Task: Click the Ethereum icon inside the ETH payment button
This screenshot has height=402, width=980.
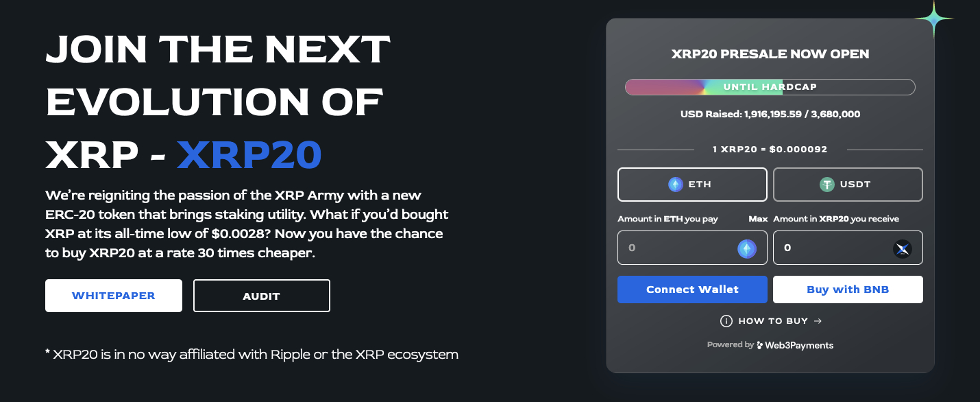Action: [x=676, y=185]
